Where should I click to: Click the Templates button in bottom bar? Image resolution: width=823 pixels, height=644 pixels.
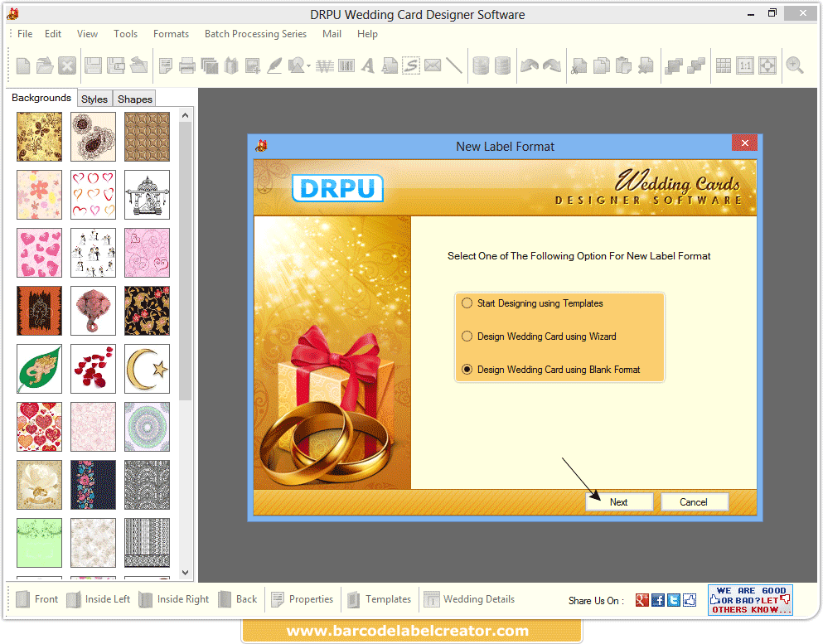click(x=379, y=599)
